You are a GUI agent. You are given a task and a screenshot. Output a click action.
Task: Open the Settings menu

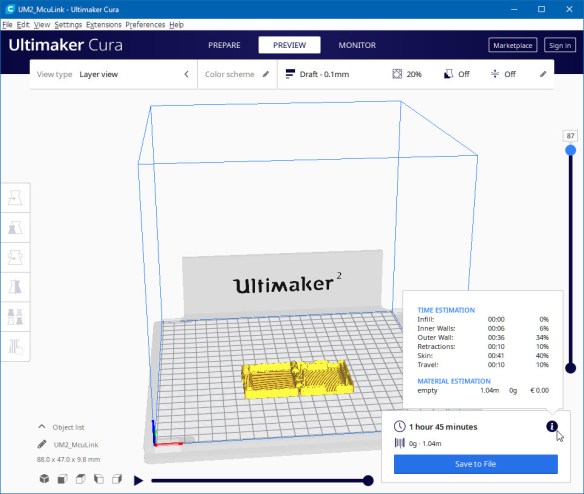(x=68, y=25)
